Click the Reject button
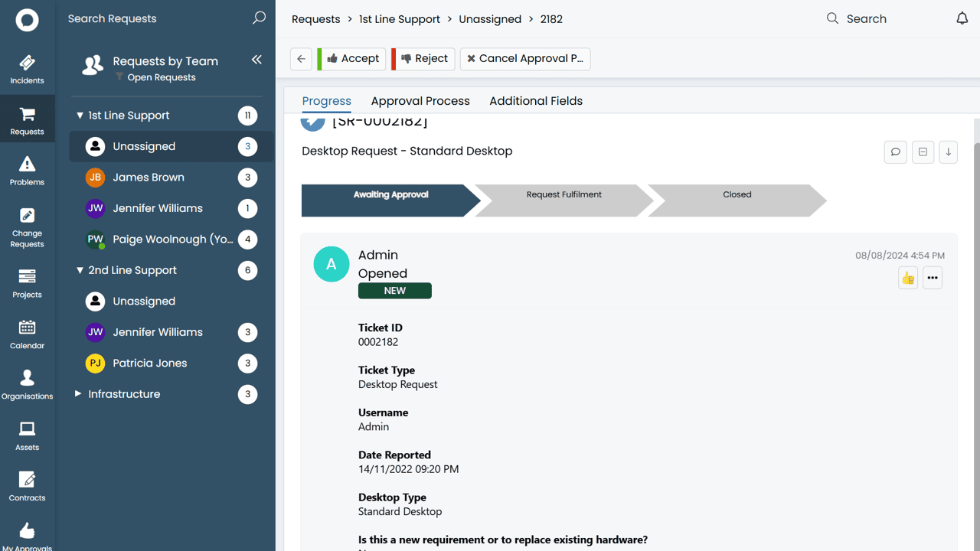This screenshot has height=551, width=980. point(424,59)
